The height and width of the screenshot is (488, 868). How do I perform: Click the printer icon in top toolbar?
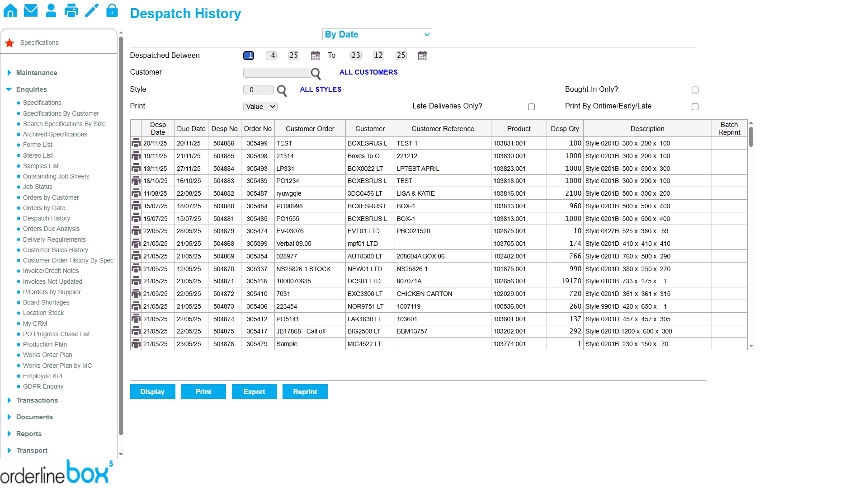(71, 10)
